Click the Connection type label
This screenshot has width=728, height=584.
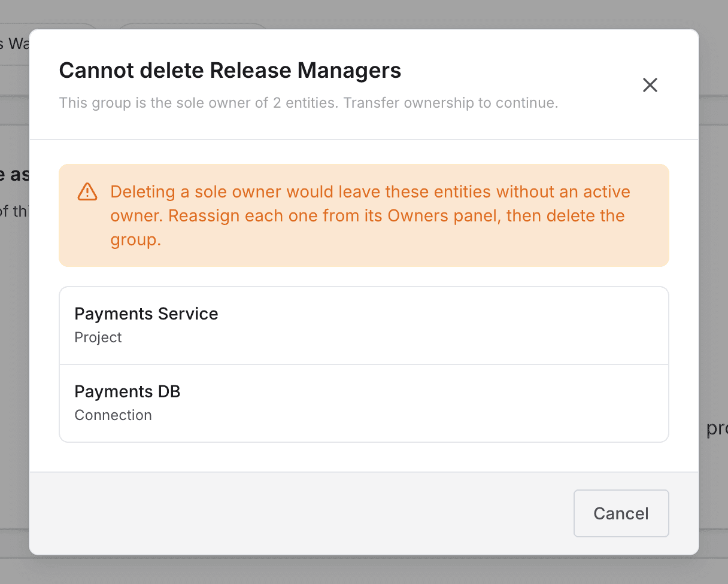point(113,415)
